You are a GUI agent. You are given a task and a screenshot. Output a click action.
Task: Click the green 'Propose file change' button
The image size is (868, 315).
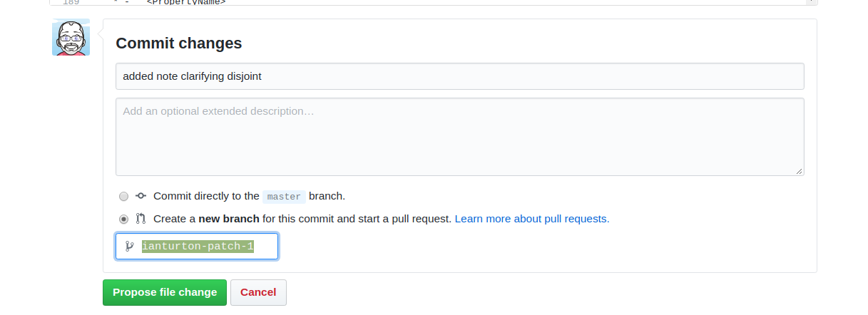pyautogui.click(x=165, y=292)
